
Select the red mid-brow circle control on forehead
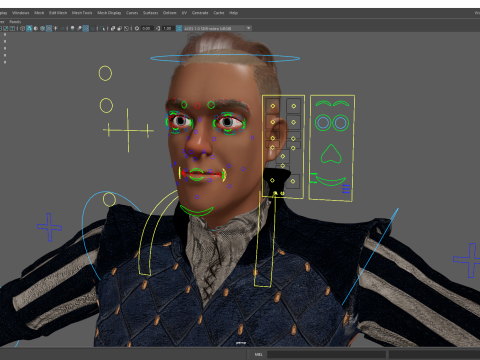[198, 106]
